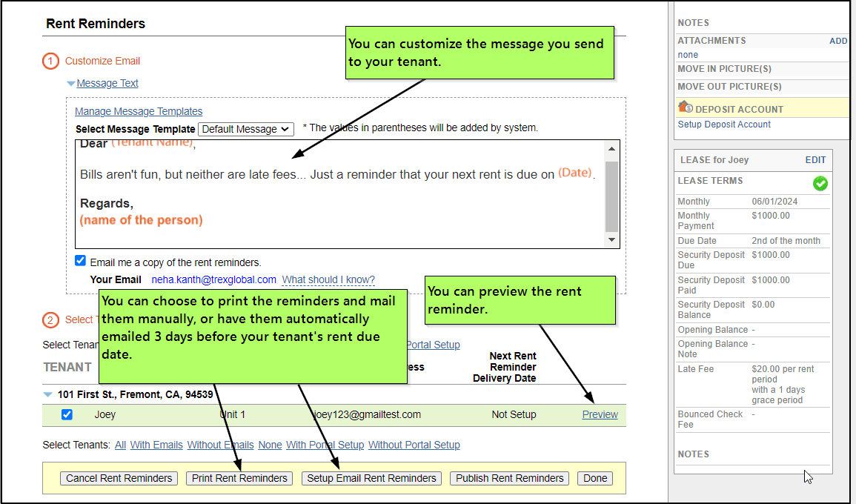Click EDIT in the Lease for Joey panel
This screenshot has height=504, width=856.
pyautogui.click(x=815, y=159)
